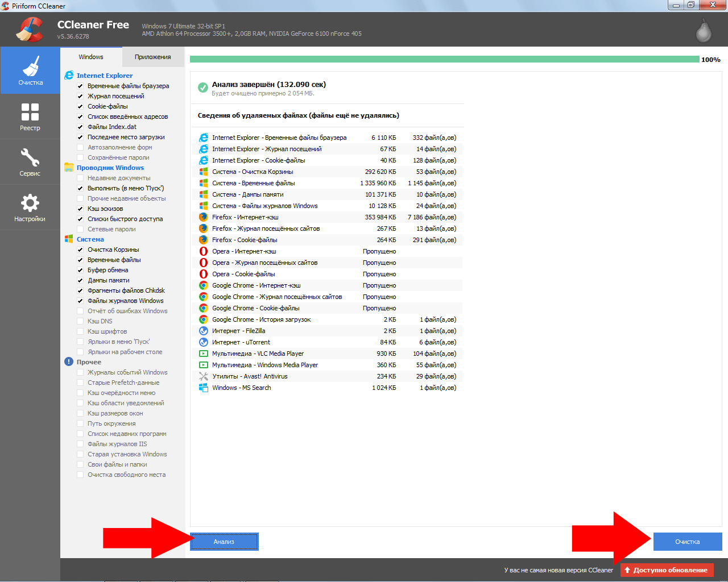The width and height of the screenshot is (728, 582).
Task: Click the green analysis progress bar
Action: coord(444,59)
